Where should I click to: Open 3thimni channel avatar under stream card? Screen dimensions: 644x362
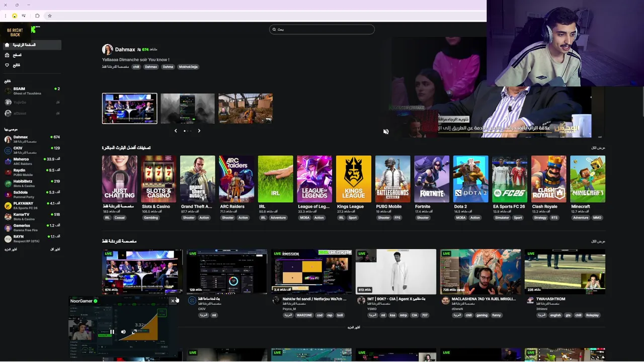tap(530, 301)
